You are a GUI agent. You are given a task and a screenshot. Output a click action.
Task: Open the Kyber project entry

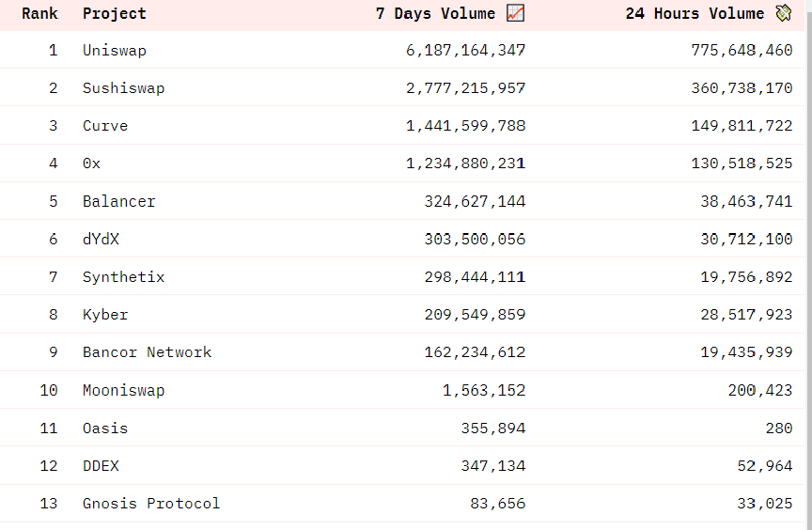point(105,315)
